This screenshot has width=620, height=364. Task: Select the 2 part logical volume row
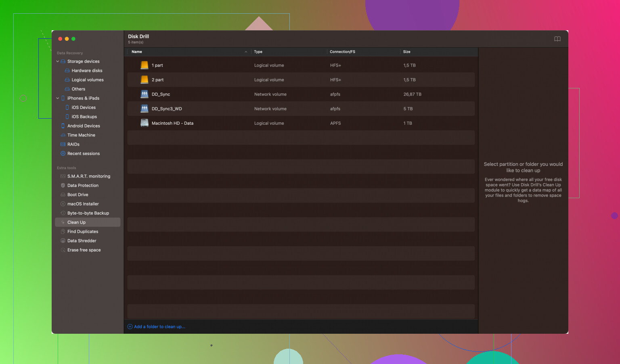click(301, 80)
